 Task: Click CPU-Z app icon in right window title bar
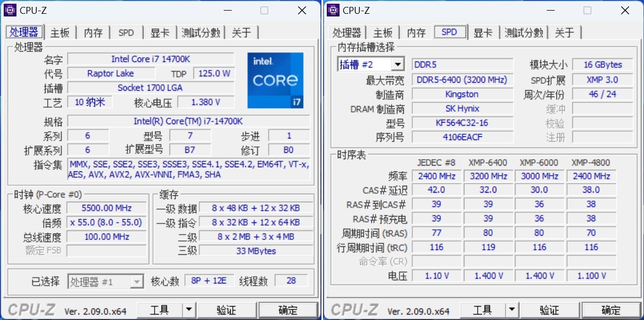tap(334, 10)
